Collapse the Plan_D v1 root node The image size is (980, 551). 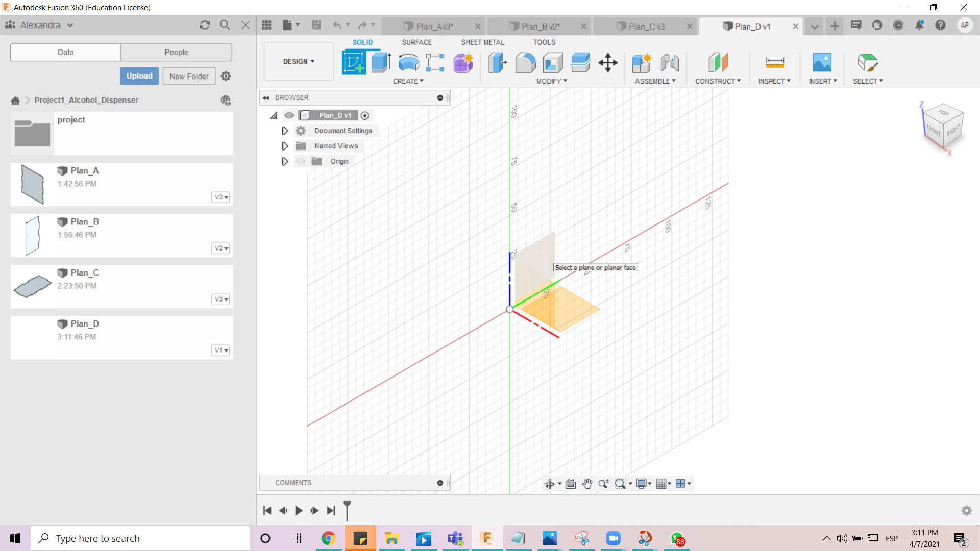[x=274, y=115]
